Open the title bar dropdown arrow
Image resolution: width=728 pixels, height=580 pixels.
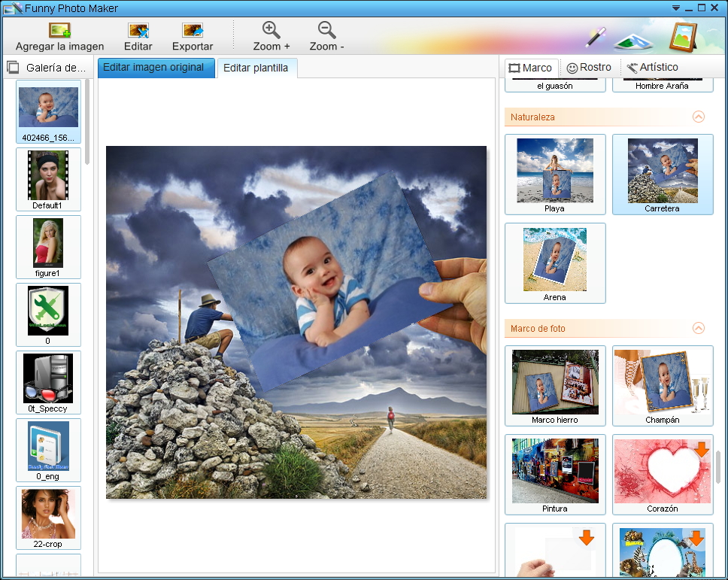click(675, 8)
